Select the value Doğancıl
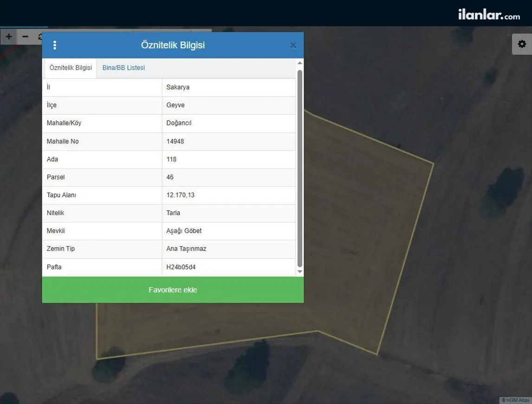This screenshot has width=532, height=404. (x=179, y=123)
